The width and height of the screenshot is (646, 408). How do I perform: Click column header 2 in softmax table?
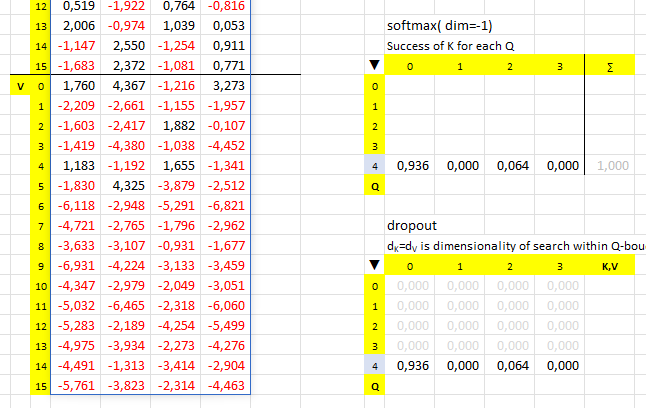pos(509,67)
